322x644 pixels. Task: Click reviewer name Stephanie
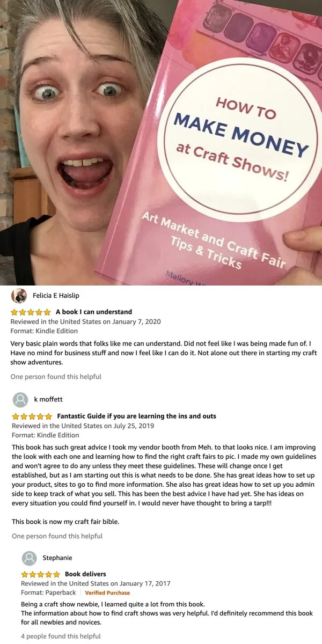[x=57, y=558]
